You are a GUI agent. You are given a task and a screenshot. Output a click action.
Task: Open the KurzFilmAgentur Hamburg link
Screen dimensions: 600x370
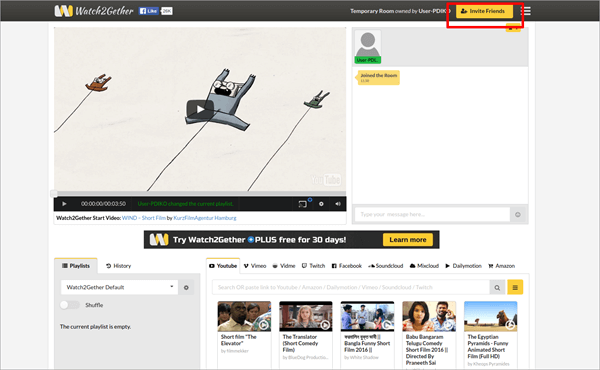click(205, 218)
